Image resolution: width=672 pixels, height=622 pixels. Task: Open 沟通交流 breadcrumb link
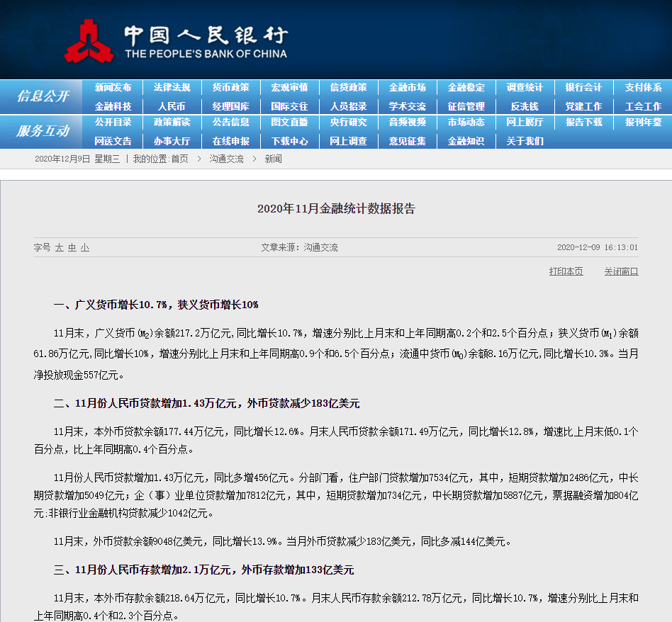click(x=226, y=159)
